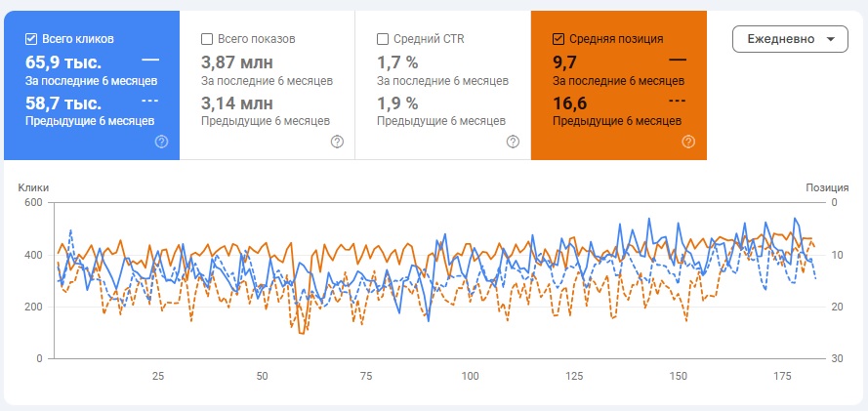Viewport: 868px width, 411px height.
Task: Click help icon in Средняя позиция card
Action: (x=688, y=142)
